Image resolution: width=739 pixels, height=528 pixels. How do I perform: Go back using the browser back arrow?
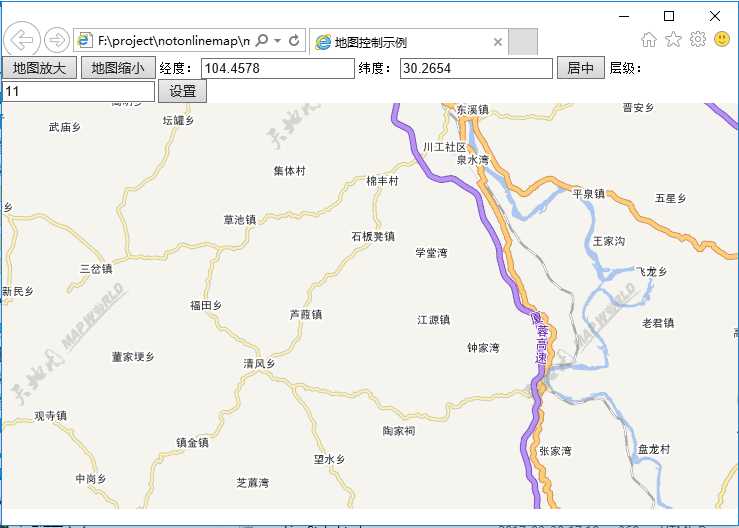pyautogui.click(x=22, y=40)
